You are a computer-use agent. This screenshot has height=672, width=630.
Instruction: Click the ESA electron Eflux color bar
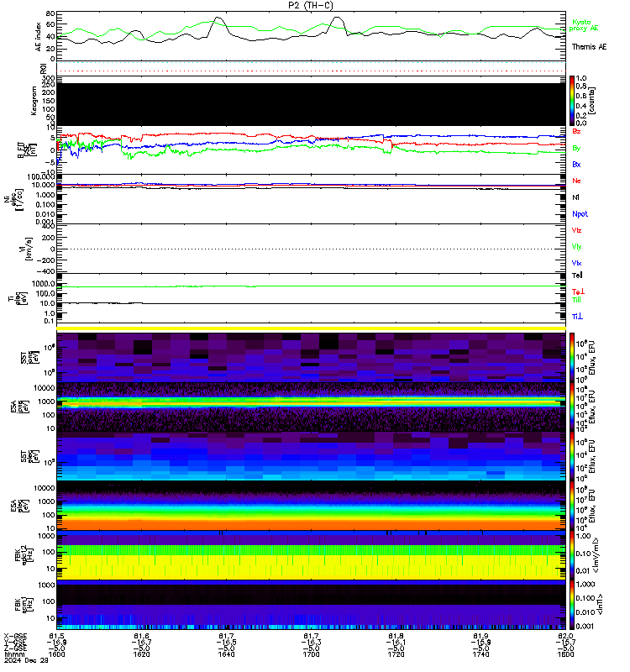(572, 506)
